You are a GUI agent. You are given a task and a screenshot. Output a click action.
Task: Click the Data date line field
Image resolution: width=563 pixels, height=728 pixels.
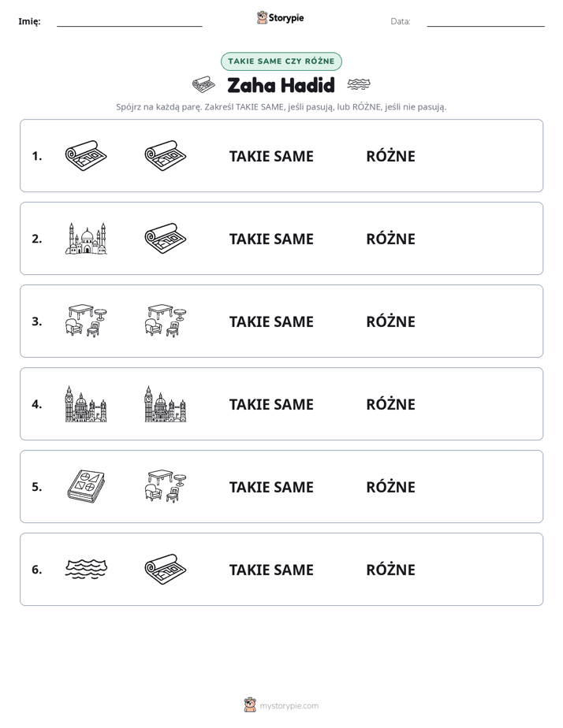click(486, 21)
